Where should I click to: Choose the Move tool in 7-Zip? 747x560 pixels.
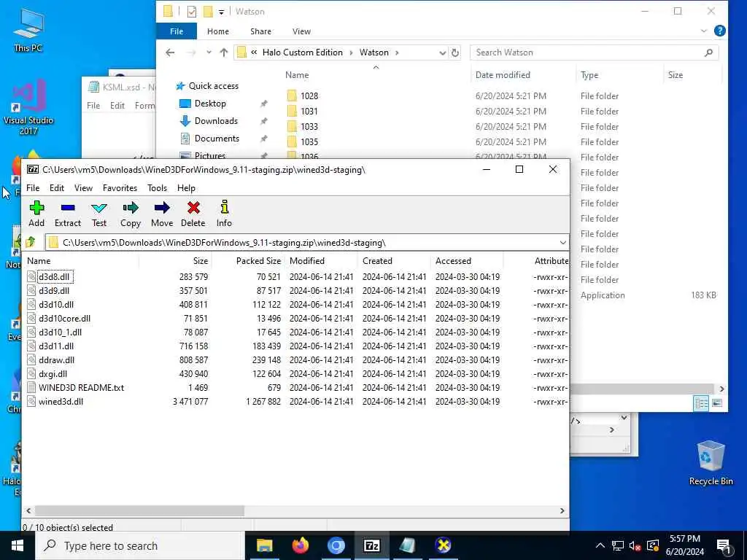[x=162, y=214]
